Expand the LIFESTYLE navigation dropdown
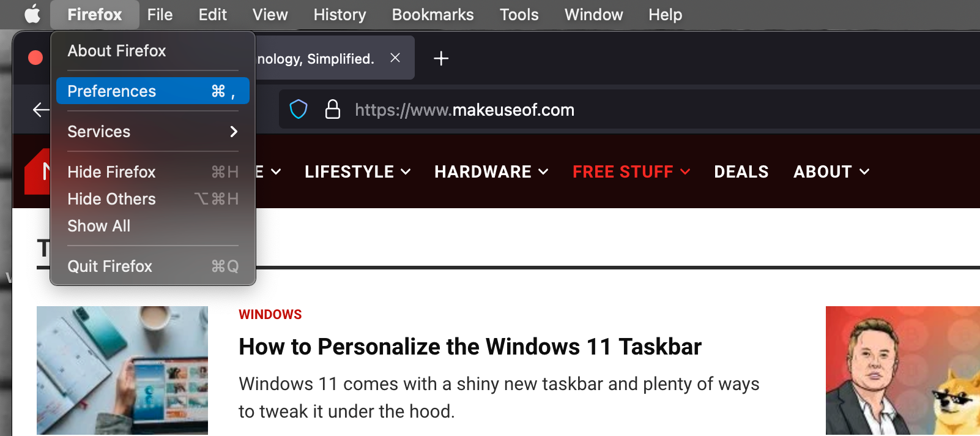980x436 pixels. [357, 172]
